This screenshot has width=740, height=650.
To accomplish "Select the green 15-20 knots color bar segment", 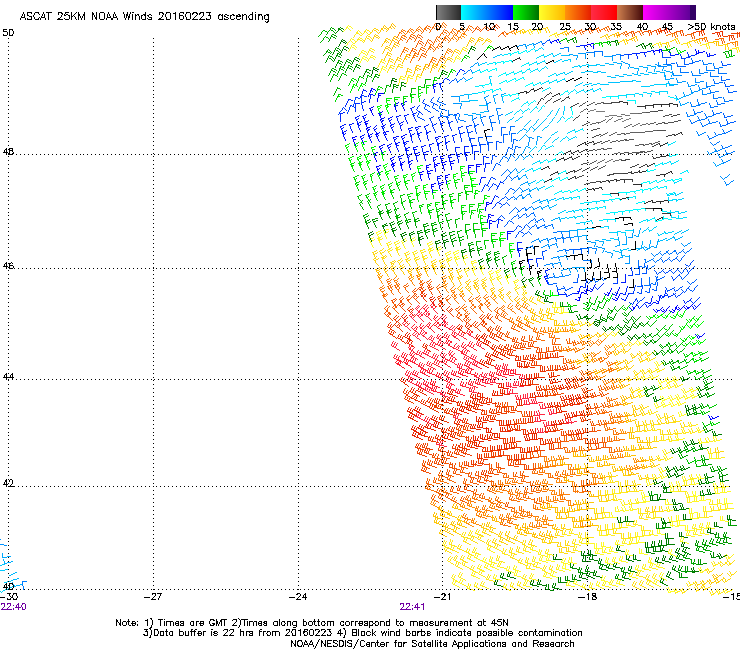I will pos(526,12).
